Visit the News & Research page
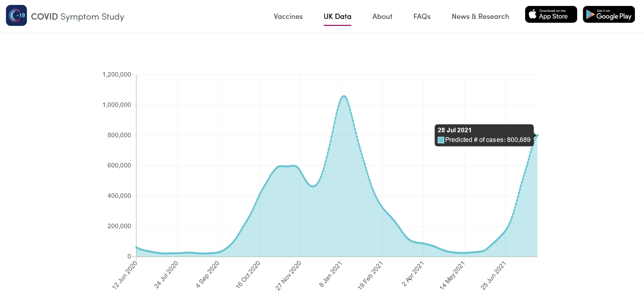Viewport: 644px width, 296px height. 480,16
